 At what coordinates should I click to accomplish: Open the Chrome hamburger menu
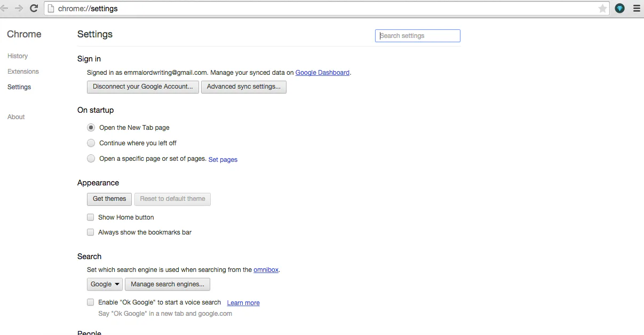coord(637,8)
